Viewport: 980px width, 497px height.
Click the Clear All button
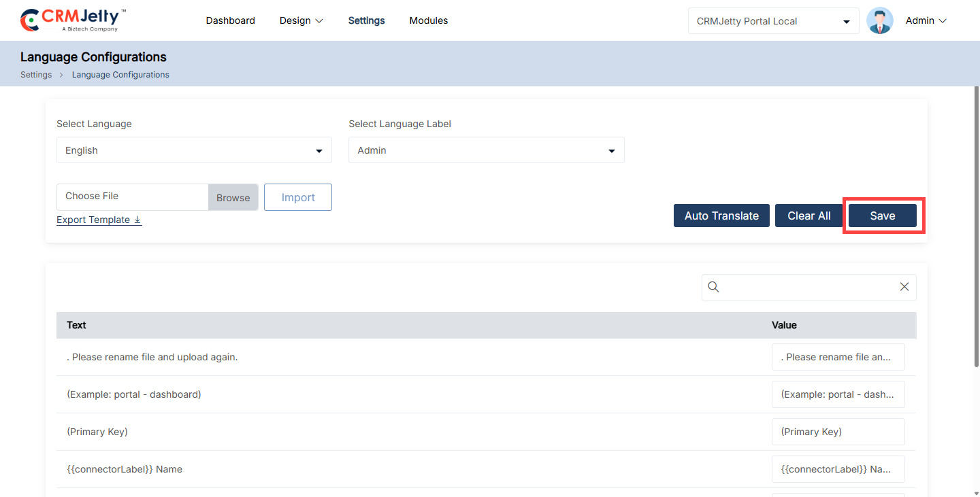(x=809, y=216)
